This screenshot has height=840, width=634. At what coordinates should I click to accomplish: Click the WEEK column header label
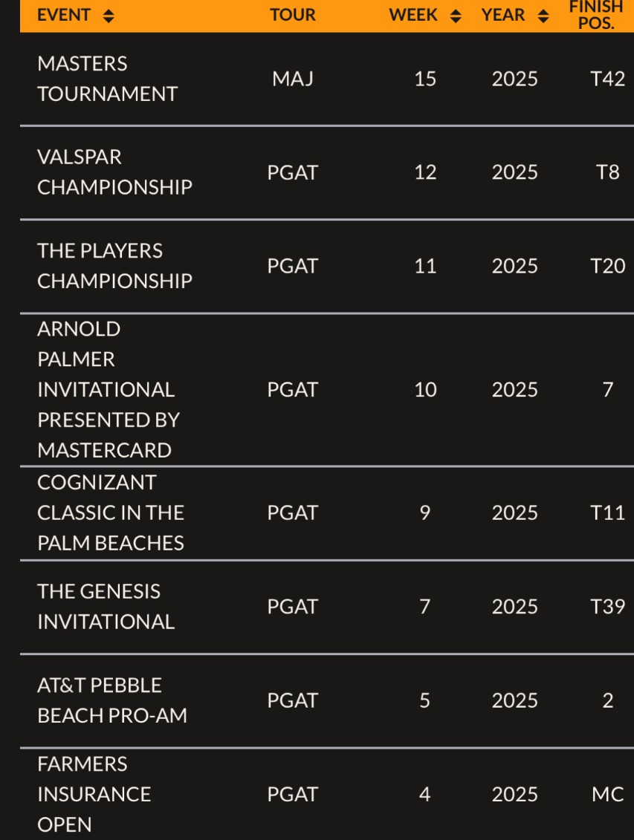click(413, 15)
